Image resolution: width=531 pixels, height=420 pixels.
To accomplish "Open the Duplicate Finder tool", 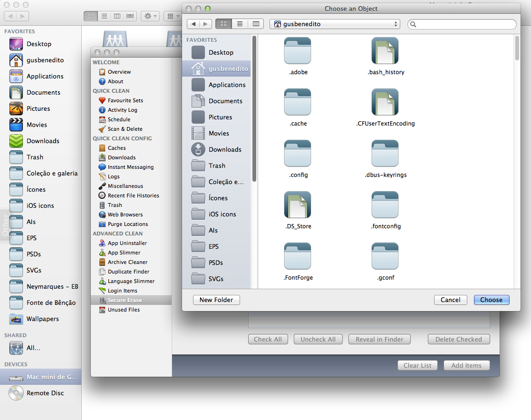I will point(124,272).
